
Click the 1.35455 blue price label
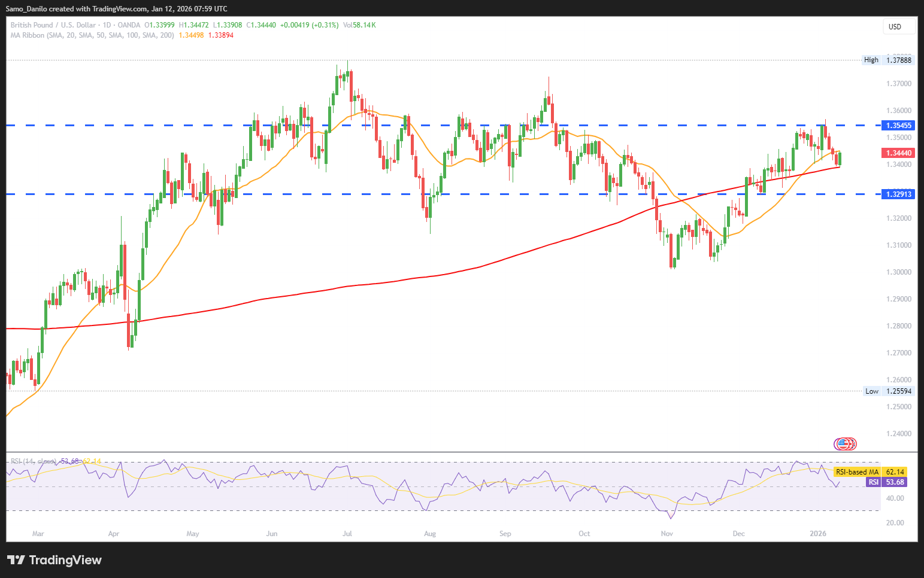[898, 125]
